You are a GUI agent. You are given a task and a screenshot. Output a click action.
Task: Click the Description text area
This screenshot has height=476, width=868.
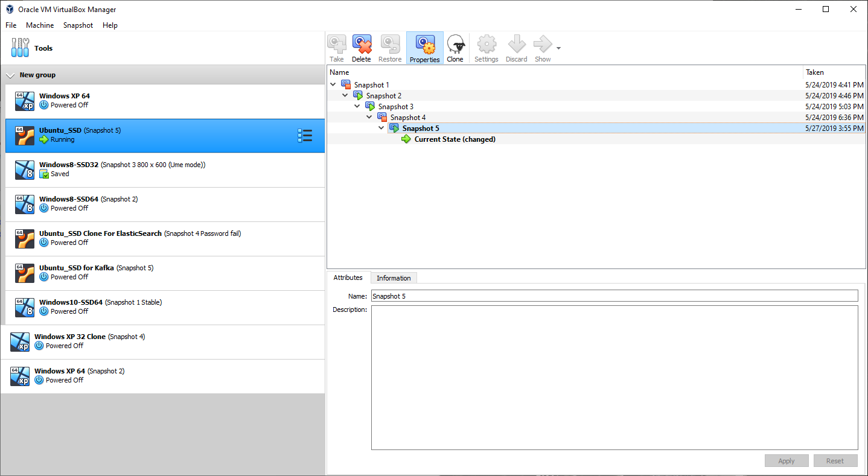(x=614, y=378)
